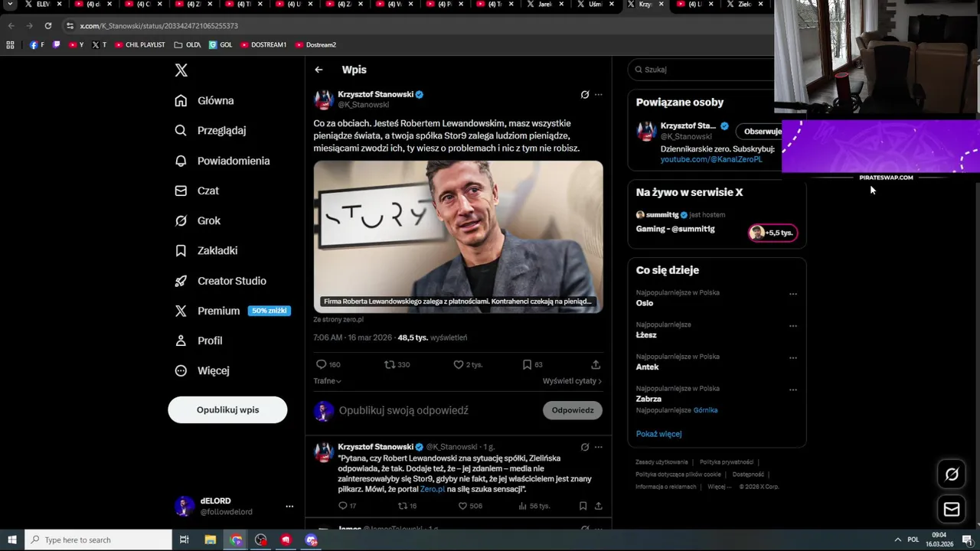Share the main post
This screenshot has width=980, height=551.
(596, 365)
